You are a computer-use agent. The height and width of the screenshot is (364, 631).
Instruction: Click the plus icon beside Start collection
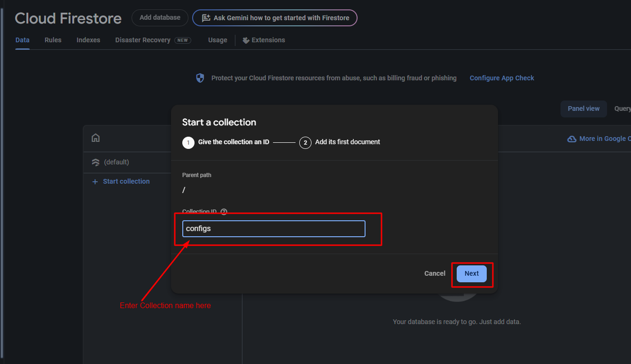click(95, 182)
